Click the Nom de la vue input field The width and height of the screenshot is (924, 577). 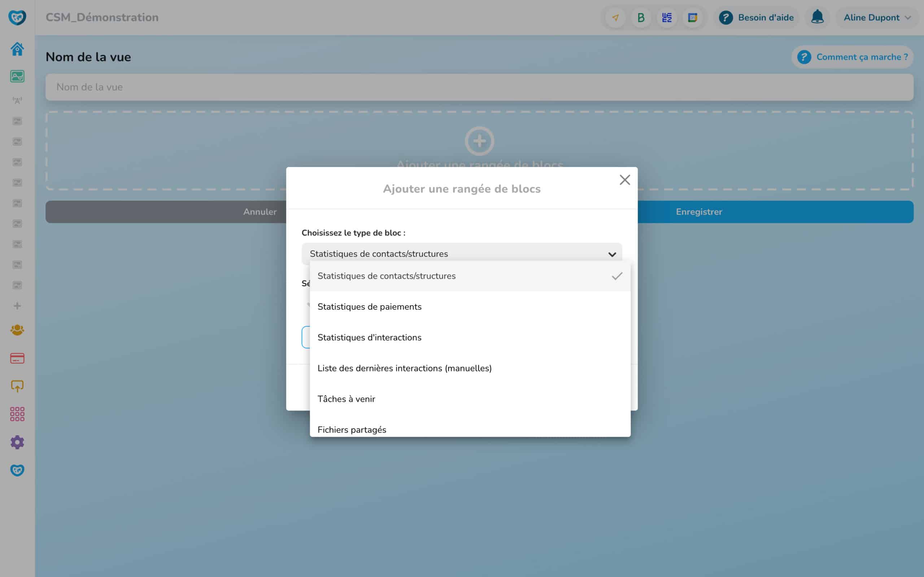pyautogui.click(x=479, y=87)
